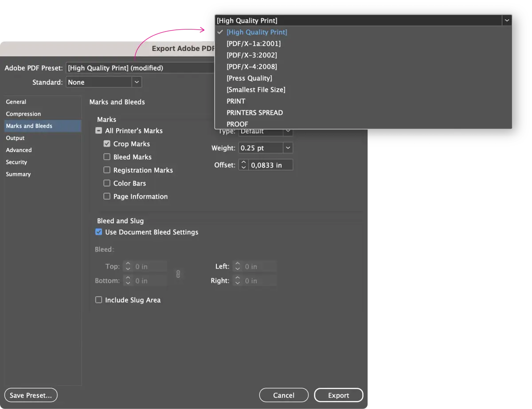This screenshot has width=532, height=409.
Task: Uncheck Use Document Bleed Settings
Action: point(99,232)
